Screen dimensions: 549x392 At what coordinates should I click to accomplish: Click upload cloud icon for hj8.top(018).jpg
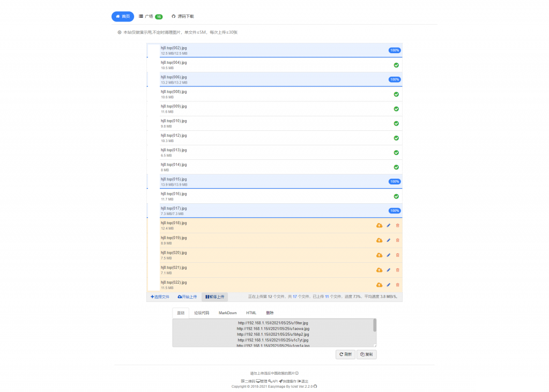coord(379,225)
